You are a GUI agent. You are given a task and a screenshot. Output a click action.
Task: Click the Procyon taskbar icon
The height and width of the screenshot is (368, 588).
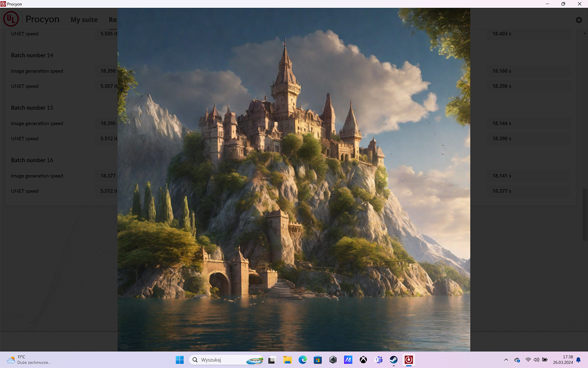click(409, 360)
